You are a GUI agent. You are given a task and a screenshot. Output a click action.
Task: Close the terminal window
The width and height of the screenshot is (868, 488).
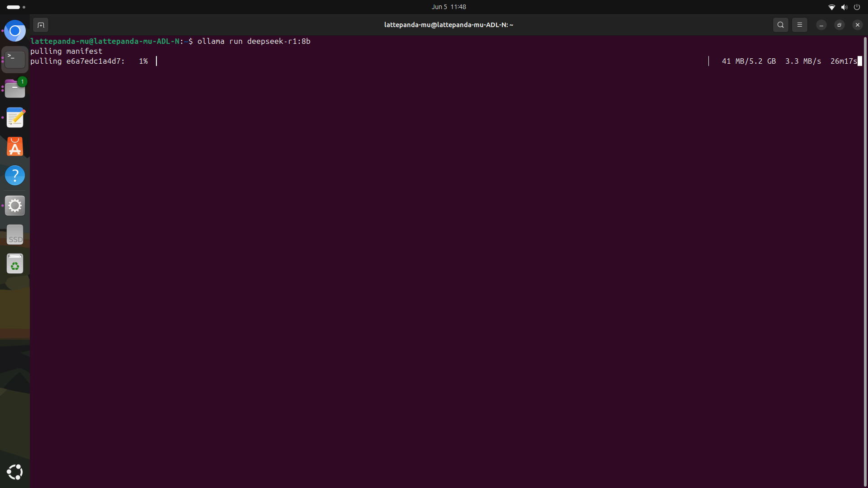coord(857,25)
